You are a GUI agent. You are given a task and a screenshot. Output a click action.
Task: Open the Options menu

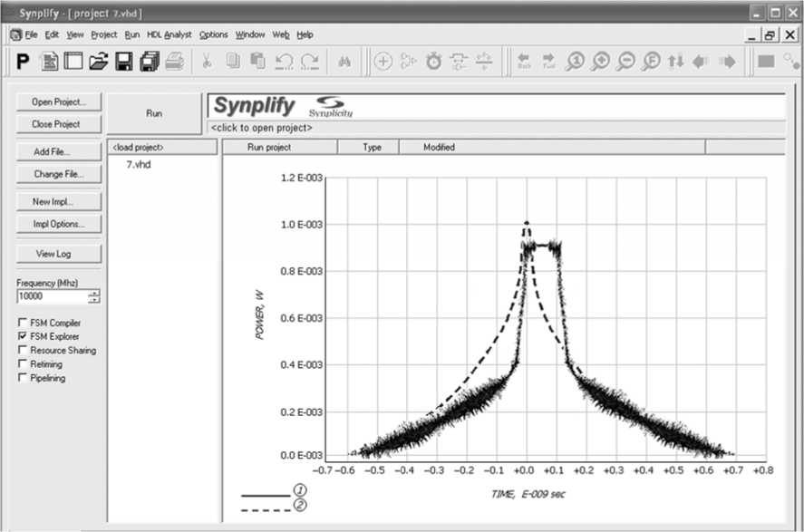[x=213, y=34]
